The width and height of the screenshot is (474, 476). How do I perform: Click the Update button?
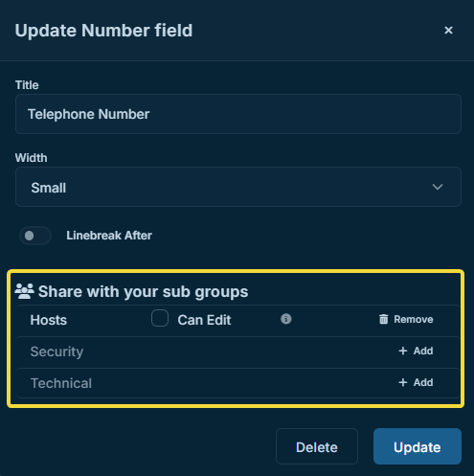(418, 446)
